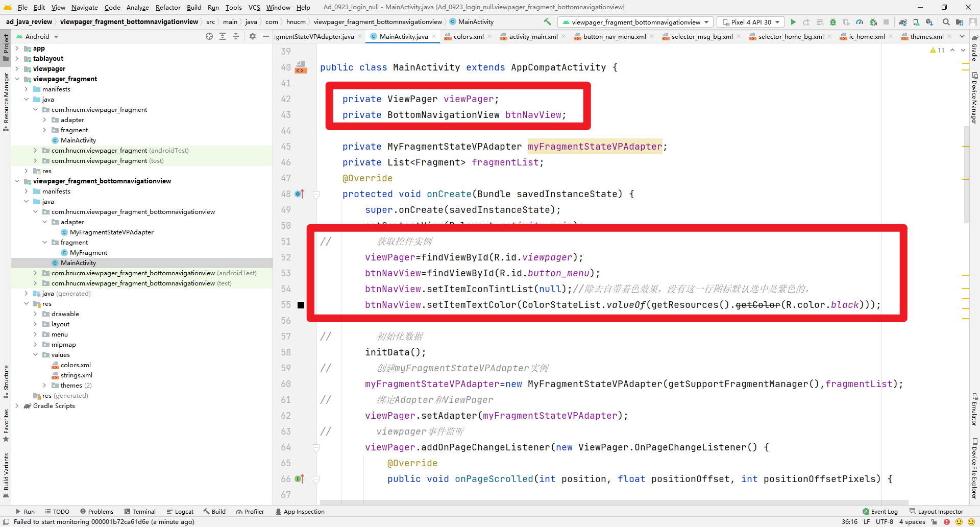Image resolution: width=980 pixels, height=527 pixels.
Task: Run the app with the green play button
Action: coord(793,22)
